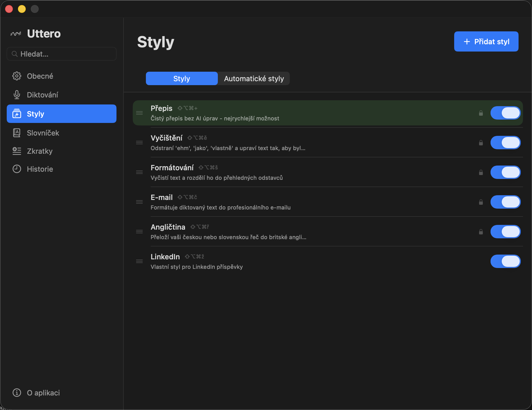Screen dimensions: 532x410
Task: Click the Uttero waveform logo icon
Action: point(16,33)
